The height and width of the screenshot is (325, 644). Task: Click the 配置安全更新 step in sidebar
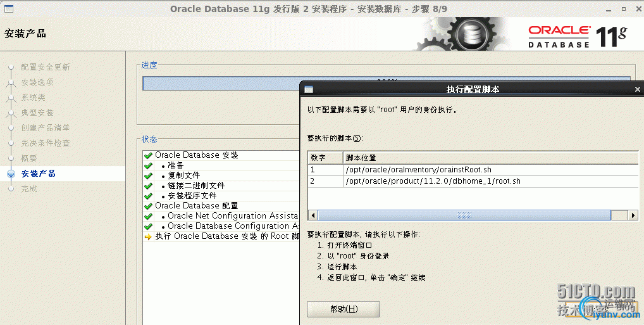click(45, 67)
